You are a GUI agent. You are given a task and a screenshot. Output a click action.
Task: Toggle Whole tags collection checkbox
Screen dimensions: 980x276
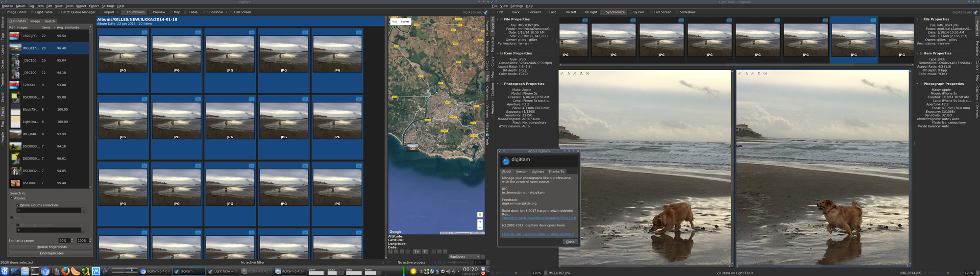click(x=18, y=225)
